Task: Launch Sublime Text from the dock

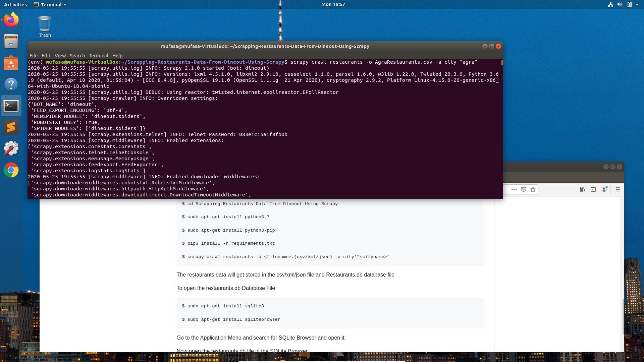Action: tap(11, 127)
